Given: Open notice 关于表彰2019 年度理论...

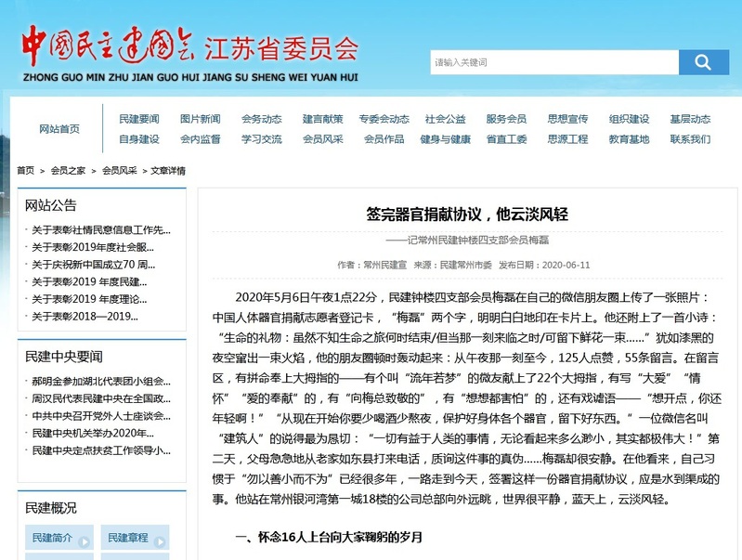Looking at the screenshot, I should click(x=89, y=299).
